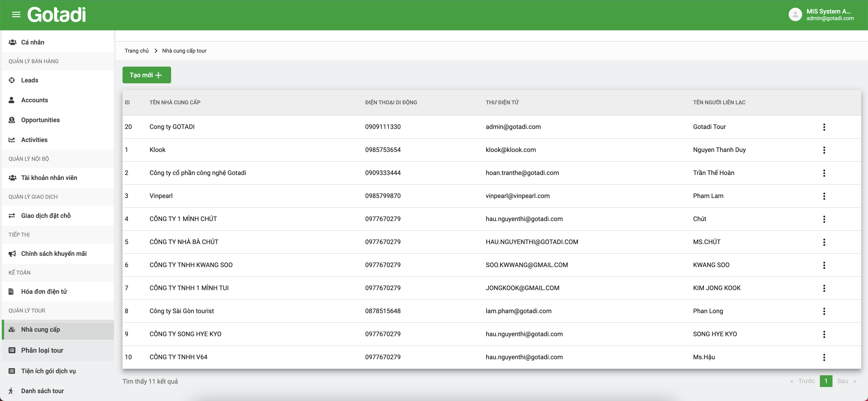Screen dimensions: 868x401
Task: Click the Leads crosshair icon
Action: (x=12, y=80)
